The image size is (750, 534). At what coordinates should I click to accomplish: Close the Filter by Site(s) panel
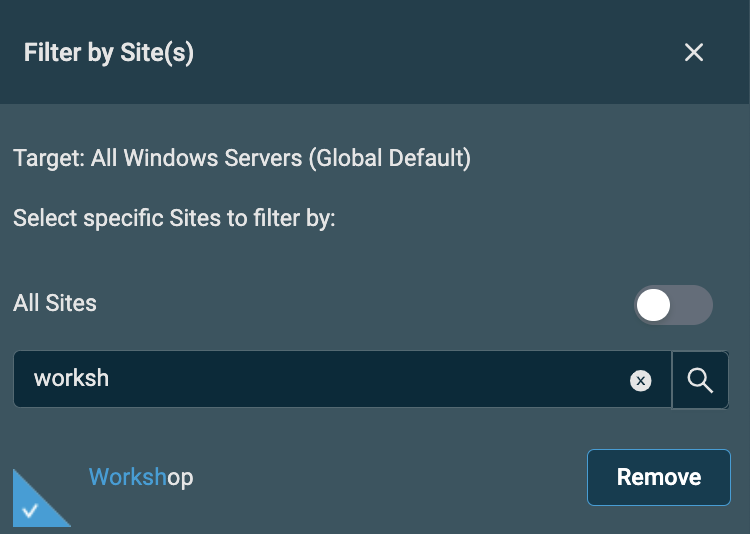pyautogui.click(x=694, y=52)
